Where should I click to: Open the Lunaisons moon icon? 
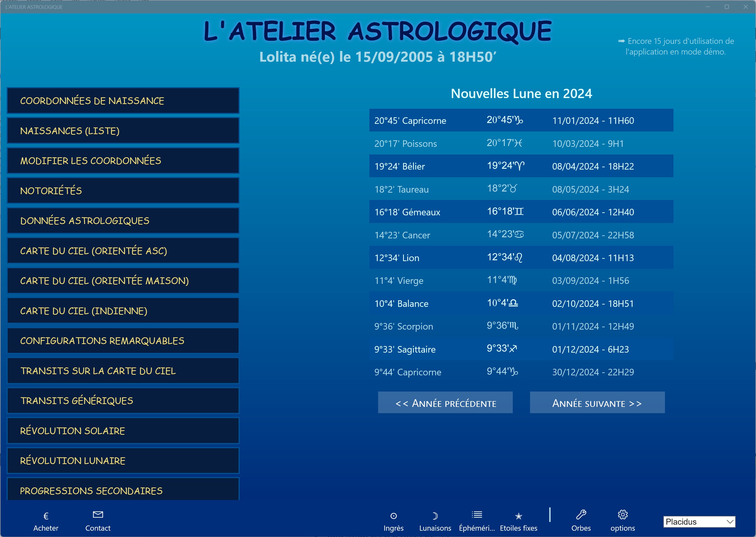[435, 516]
